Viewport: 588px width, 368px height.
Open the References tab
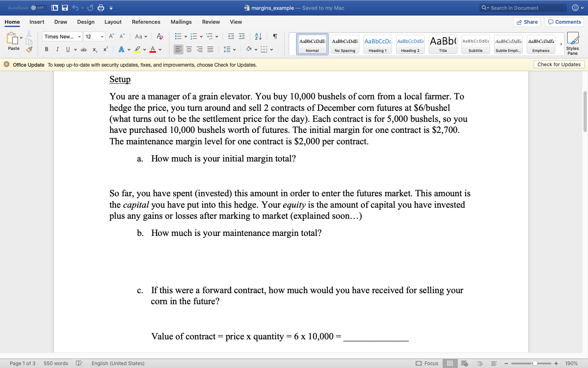pyautogui.click(x=146, y=22)
